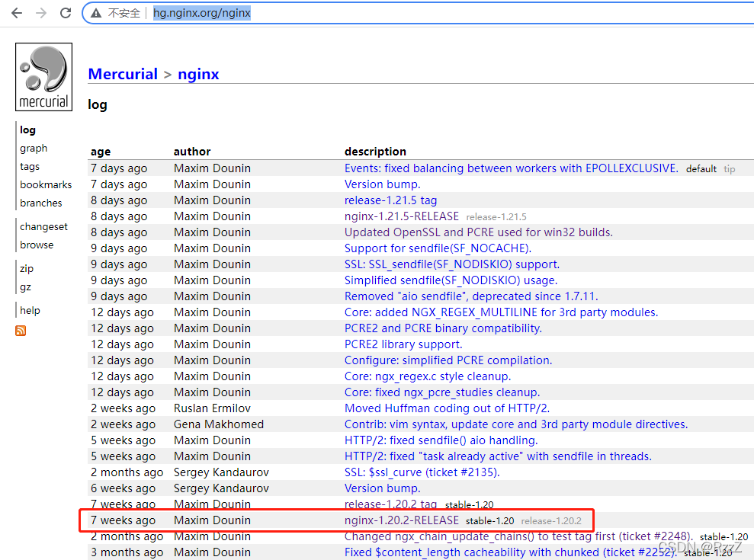Click the 'description' column header
Image resolution: width=754 pixels, height=560 pixels.
pyautogui.click(x=375, y=152)
